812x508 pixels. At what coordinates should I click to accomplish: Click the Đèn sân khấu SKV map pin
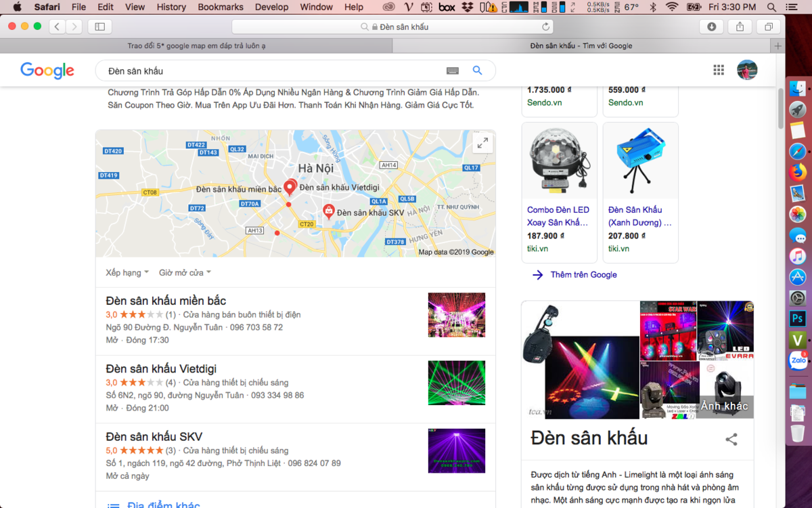pos(328,212)
